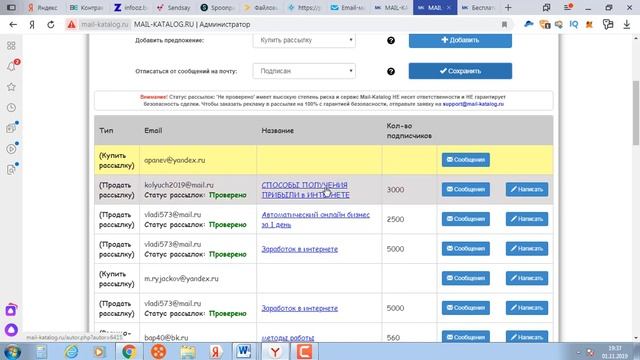Open a new browser tab with plus
This screenshot has width=640, height=360.
coord(508,7)
